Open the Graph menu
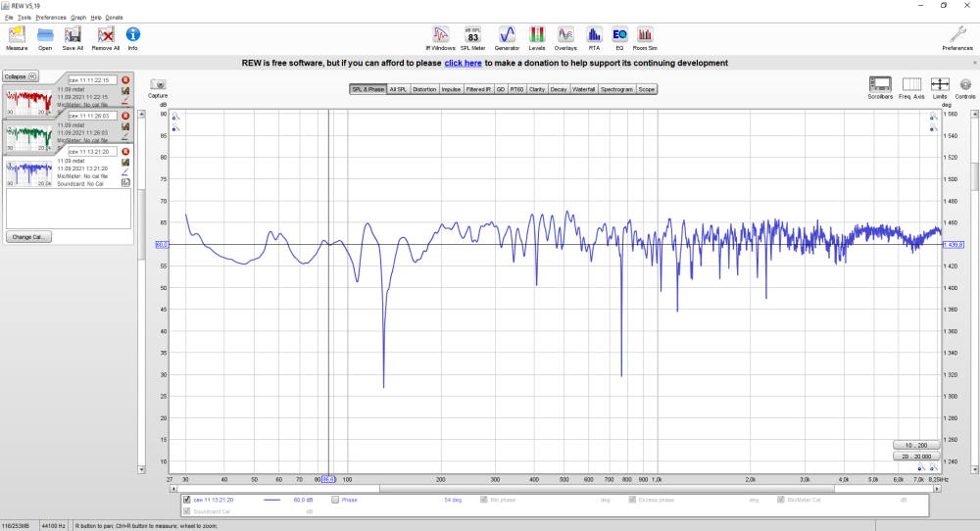The image size is (980, 531). tap(78, 18)
